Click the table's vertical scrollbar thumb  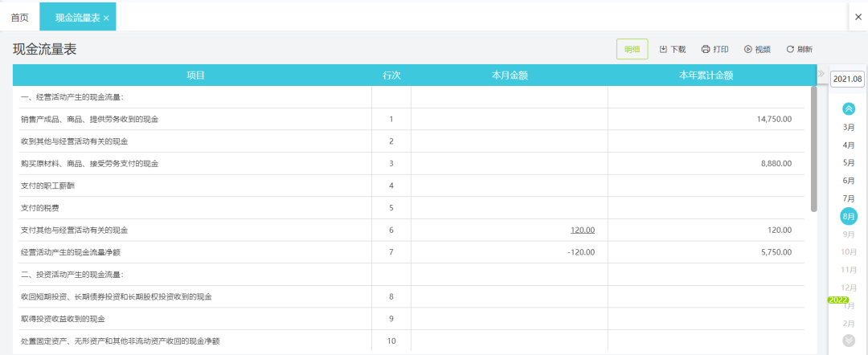[813, 149]
